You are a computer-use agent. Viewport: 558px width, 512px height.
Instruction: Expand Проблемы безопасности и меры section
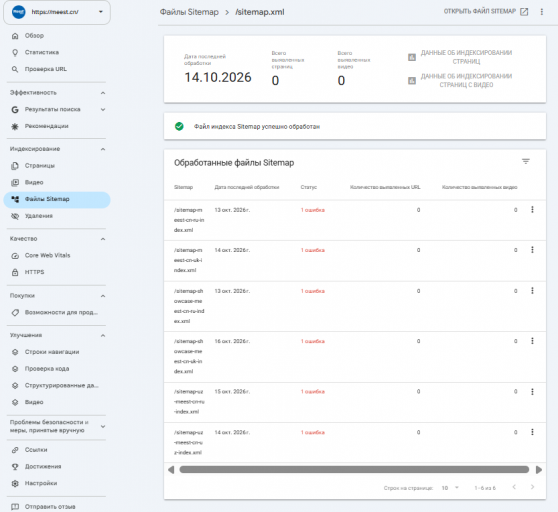pos(103,426)
